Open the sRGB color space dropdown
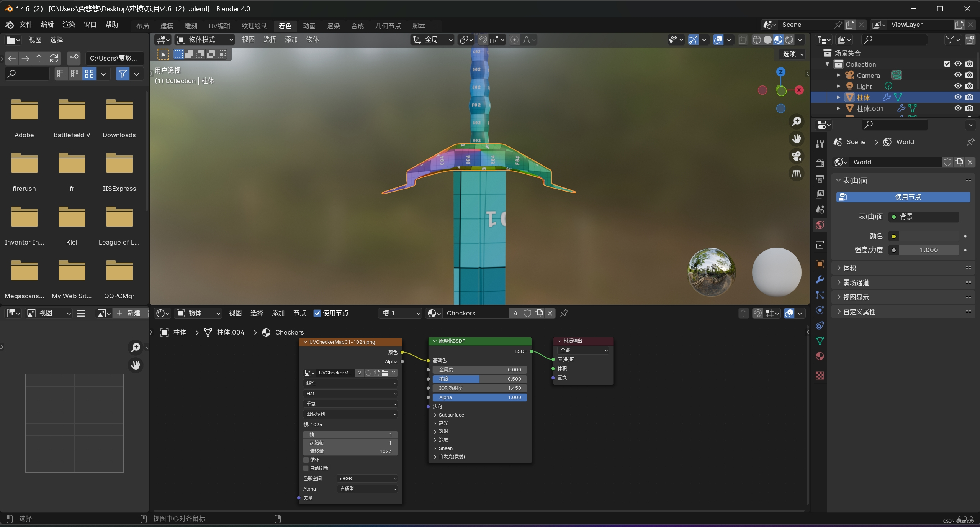The width and height of the screenshot is (980, 527). point(367,478)
